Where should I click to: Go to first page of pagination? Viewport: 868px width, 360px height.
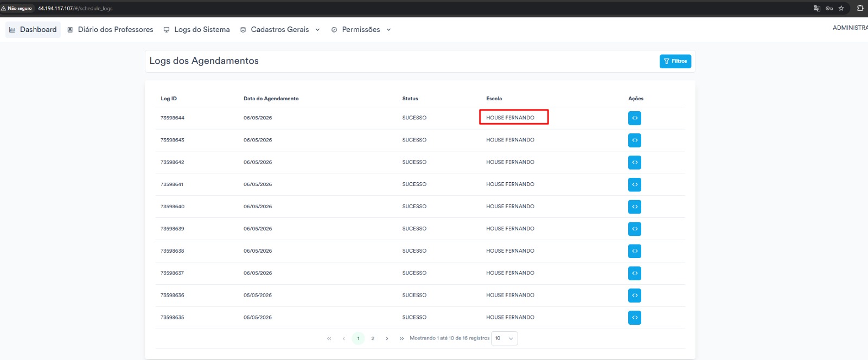coord(329,338)
